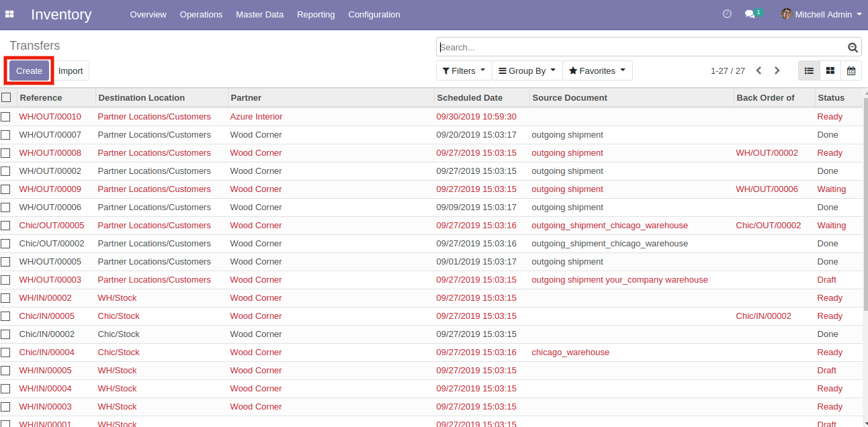Image resolution: width=868 pixels, height=427 pixels.
Task: Open the Operations menu
Action: pyautogui.click(x=201, y=14)
